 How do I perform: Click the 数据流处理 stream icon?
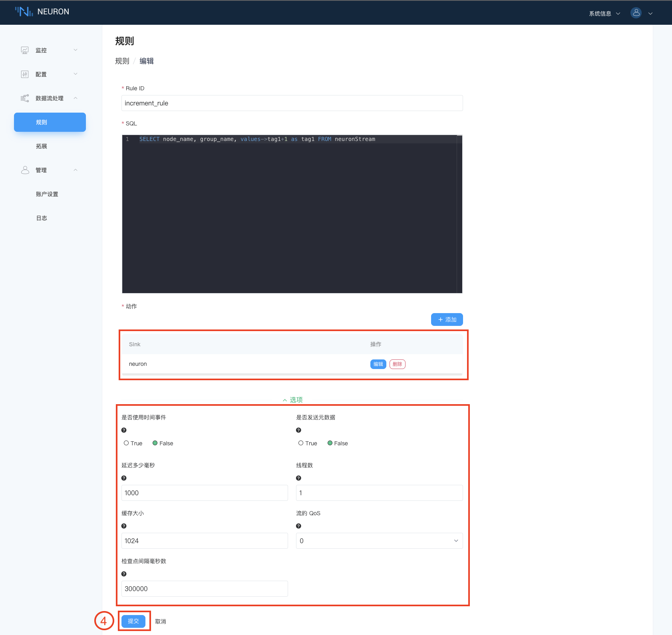coord(25,98)
